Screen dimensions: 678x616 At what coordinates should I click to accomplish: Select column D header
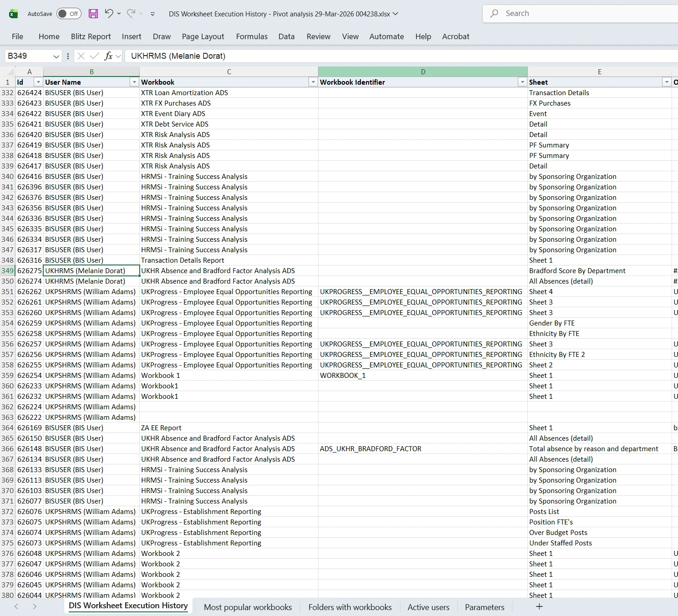pyautogui.click(x=423, y=71)
